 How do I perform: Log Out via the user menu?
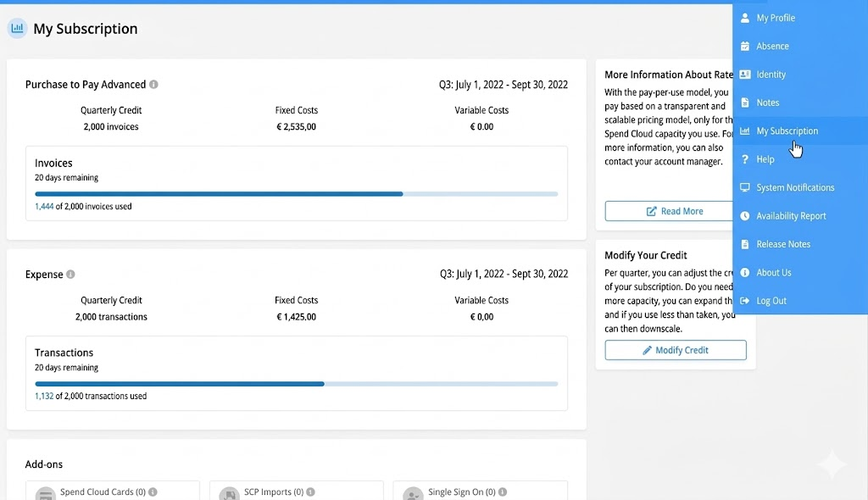(x=771, y=301)
